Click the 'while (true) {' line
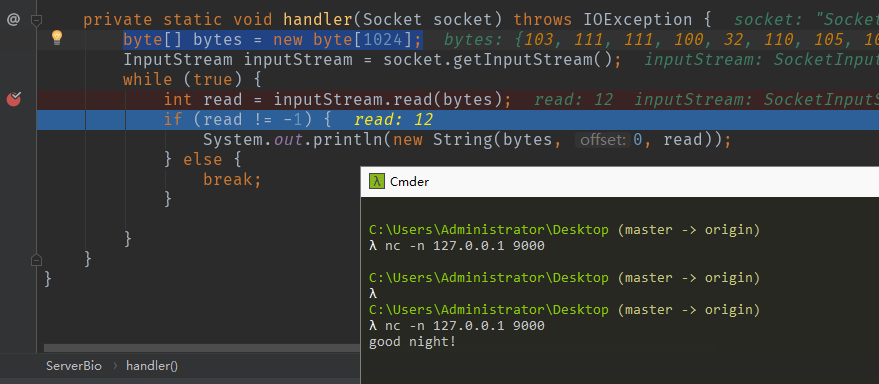Viewport: 879px width, 384px height. 192,80
